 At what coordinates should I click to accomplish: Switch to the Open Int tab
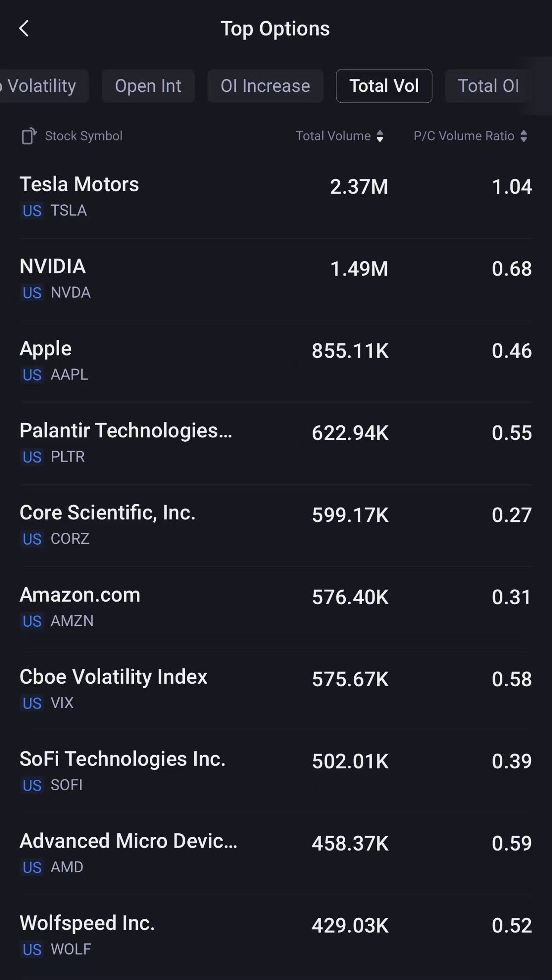(x=148, y=86)
